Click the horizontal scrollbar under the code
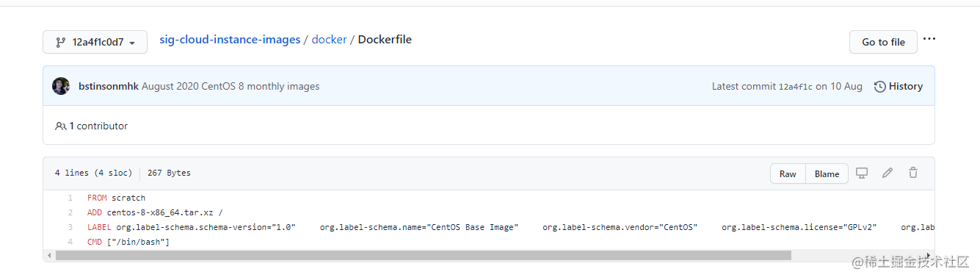 point(423,256)
